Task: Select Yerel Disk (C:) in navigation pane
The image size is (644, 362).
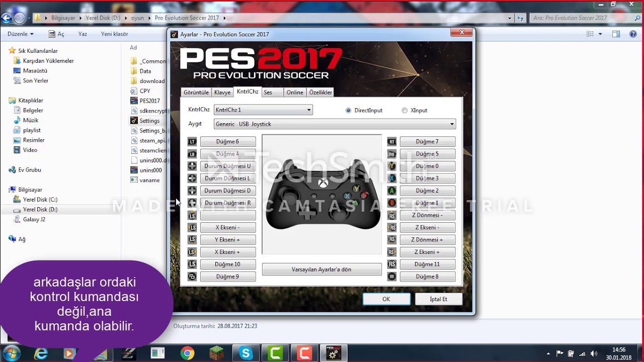Action: click(x=40, y=200)
